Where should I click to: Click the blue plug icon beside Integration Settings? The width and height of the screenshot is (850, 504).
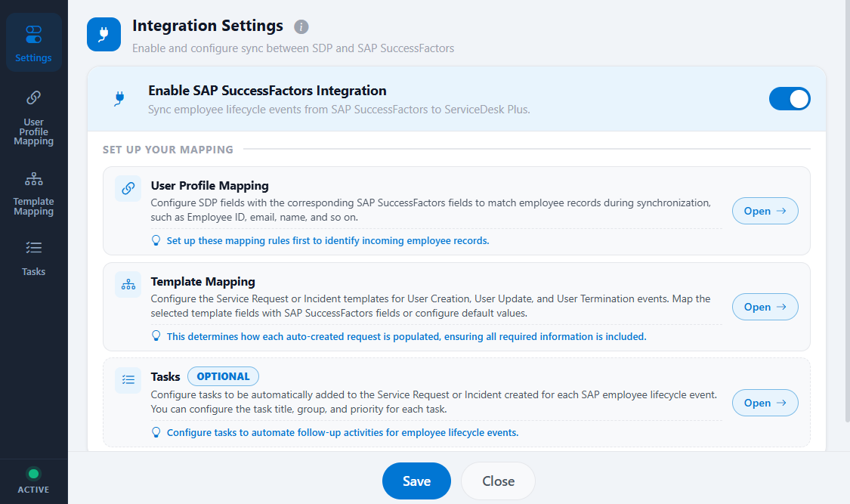pyautogui.click(x=104, y=34)
